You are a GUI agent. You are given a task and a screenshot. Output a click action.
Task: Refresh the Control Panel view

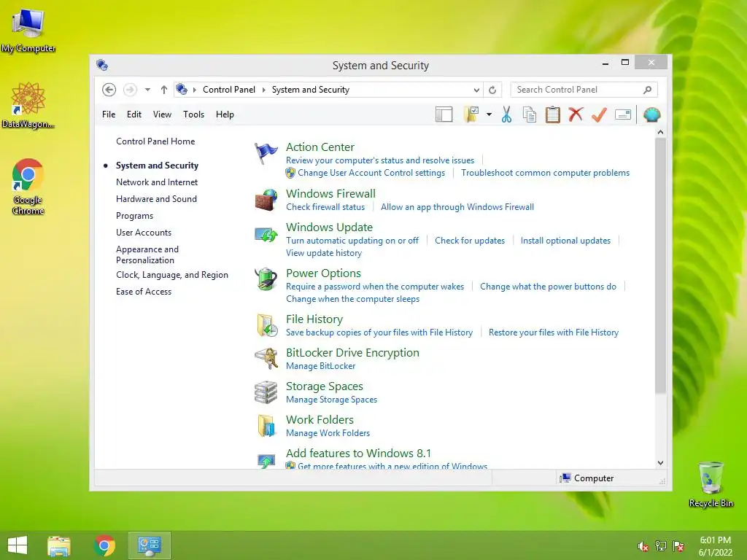coord(492,90)
